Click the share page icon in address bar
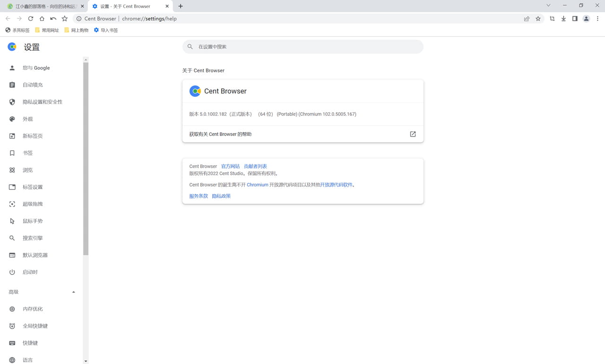 click(x=527, y=18)
